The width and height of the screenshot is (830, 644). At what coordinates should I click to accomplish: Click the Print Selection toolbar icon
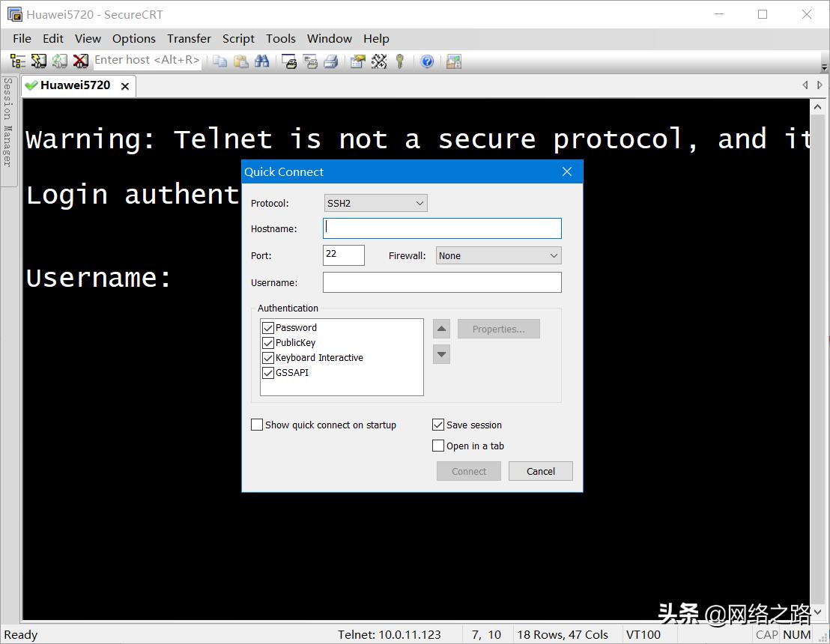pos(310,61)
